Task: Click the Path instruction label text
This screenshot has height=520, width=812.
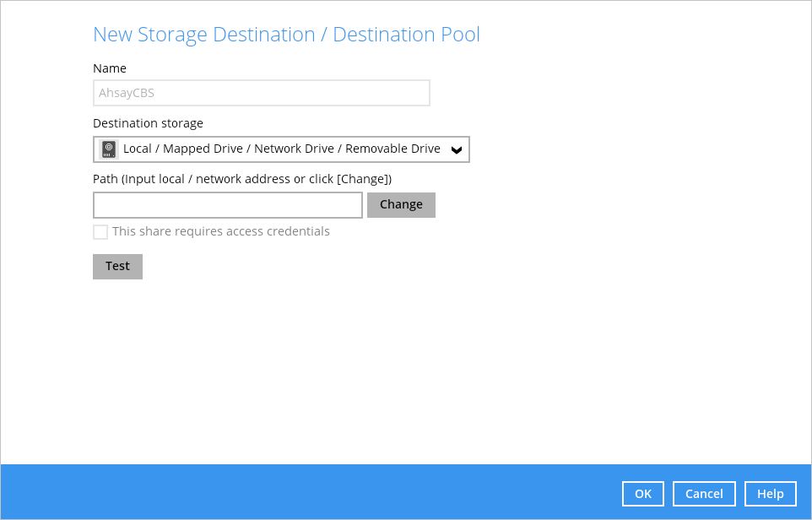Action: [x=242, y=179]
